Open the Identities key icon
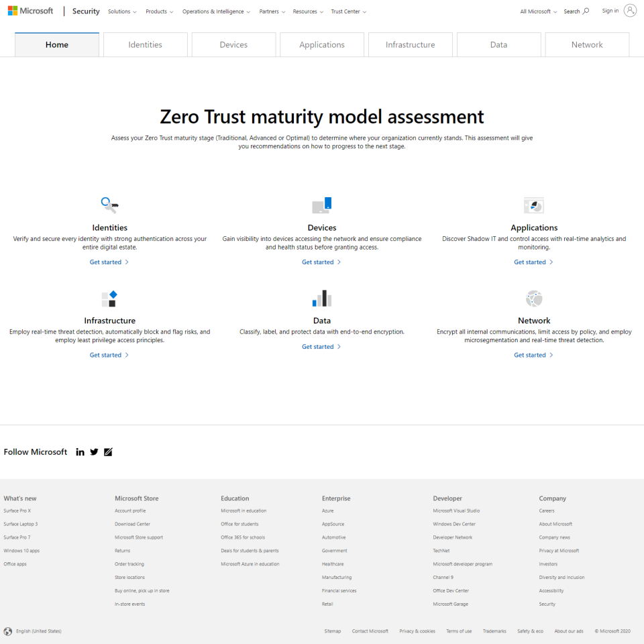 click(x=109, y=205)
